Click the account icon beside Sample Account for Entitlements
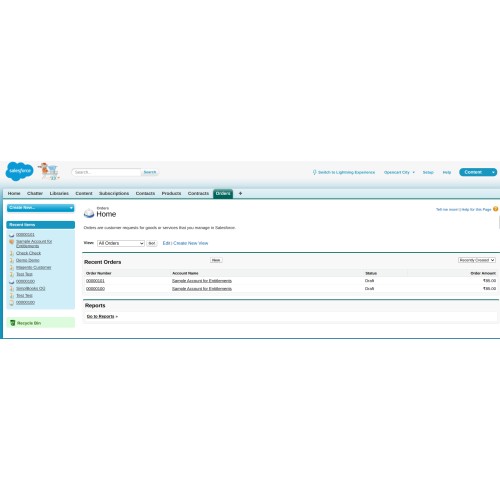Screen dimensions: 500x500 12,242
